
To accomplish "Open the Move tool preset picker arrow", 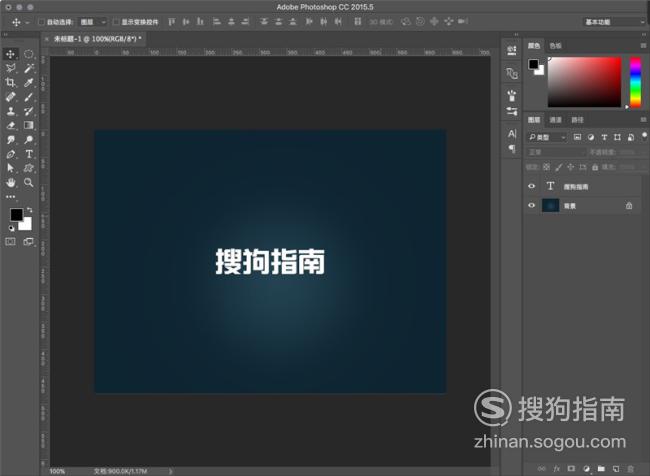I will 27,22.
